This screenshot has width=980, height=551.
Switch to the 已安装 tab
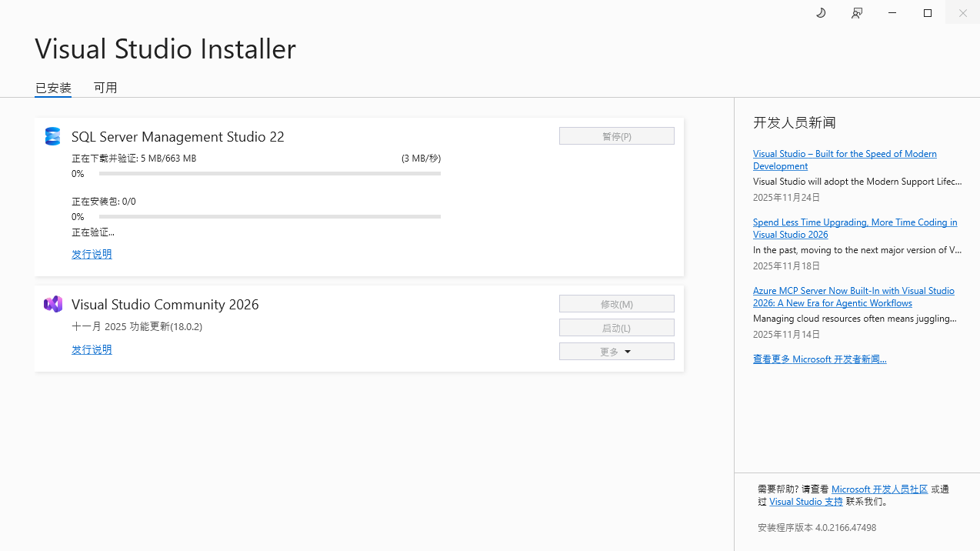53,88
